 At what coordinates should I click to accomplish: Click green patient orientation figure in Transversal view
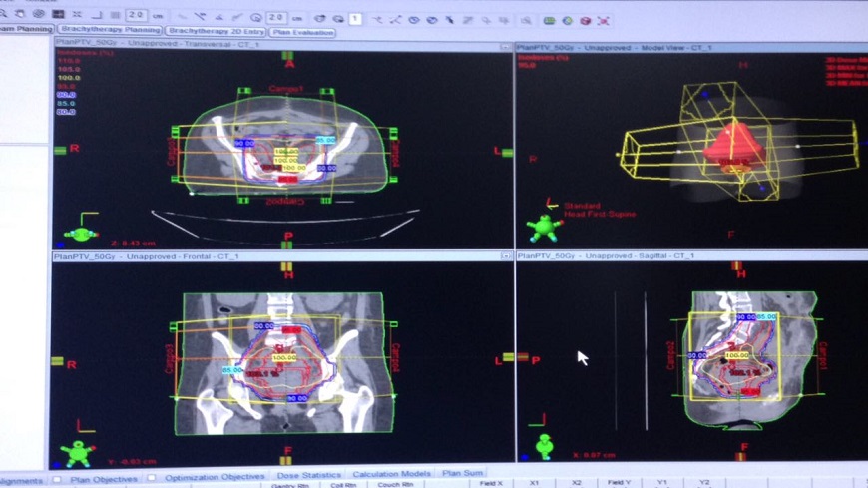(82, 234)
